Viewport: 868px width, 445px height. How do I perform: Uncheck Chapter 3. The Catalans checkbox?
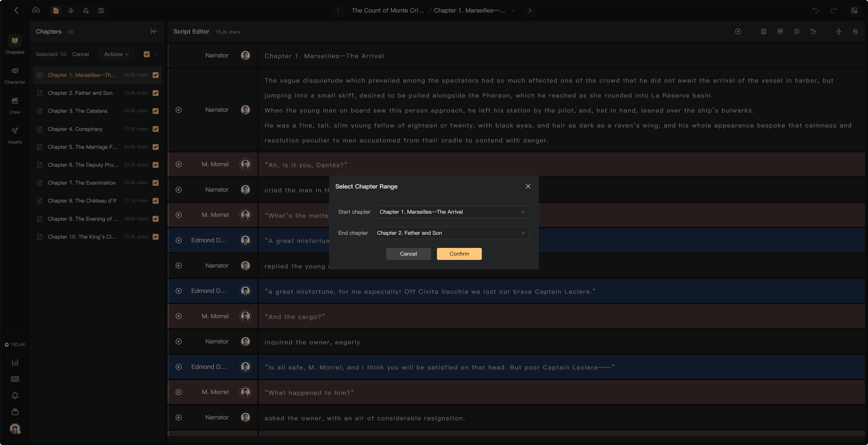point(155,111)
